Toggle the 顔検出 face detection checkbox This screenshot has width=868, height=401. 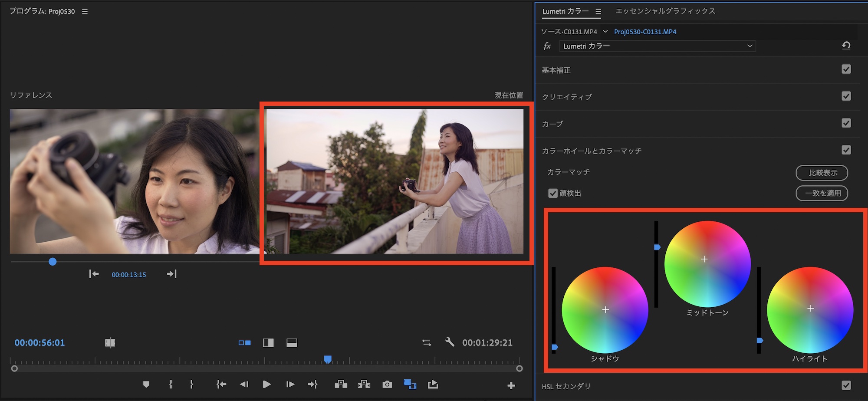(552, 193)
